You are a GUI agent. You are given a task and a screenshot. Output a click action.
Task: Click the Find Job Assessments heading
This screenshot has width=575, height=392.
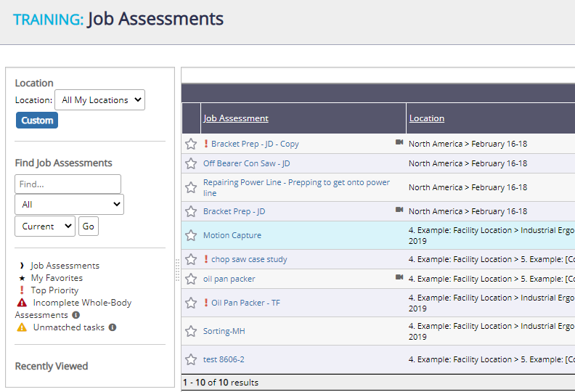(63, 163)
